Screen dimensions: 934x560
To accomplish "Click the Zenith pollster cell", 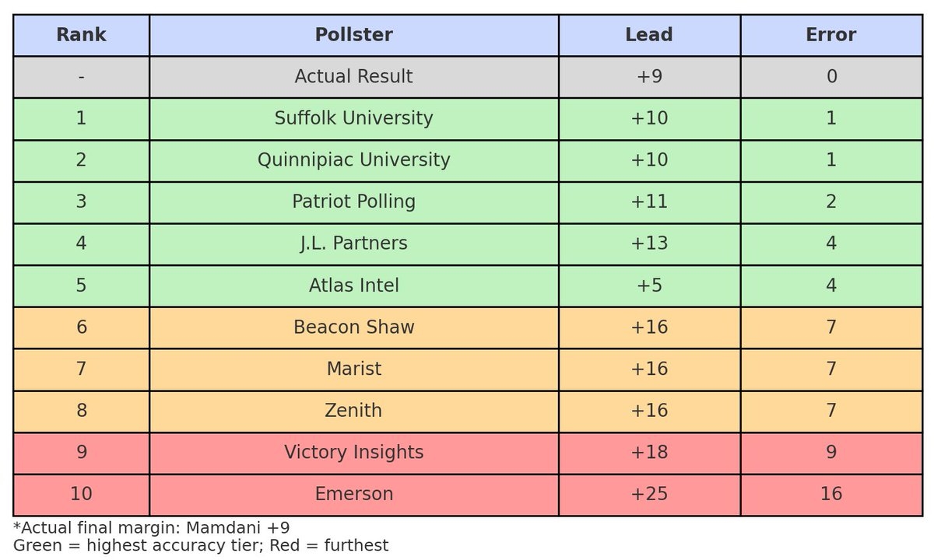I will click(x=353, y=411).
